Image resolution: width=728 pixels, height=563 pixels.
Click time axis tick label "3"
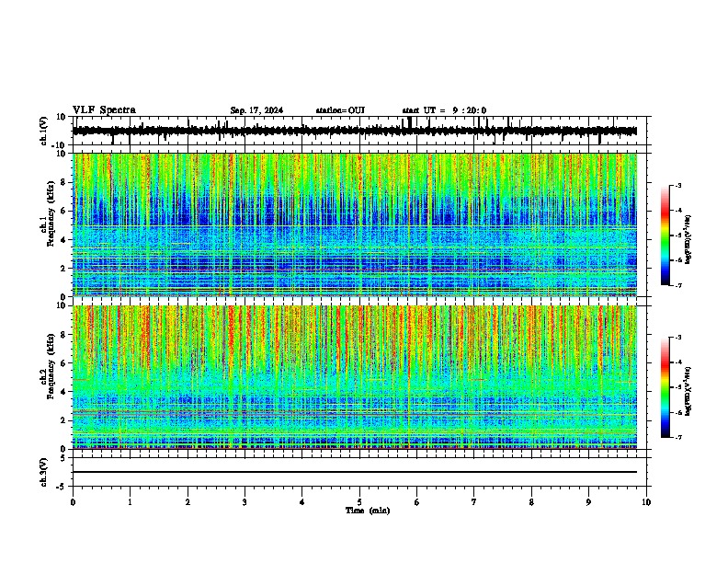tap(245, 502)
